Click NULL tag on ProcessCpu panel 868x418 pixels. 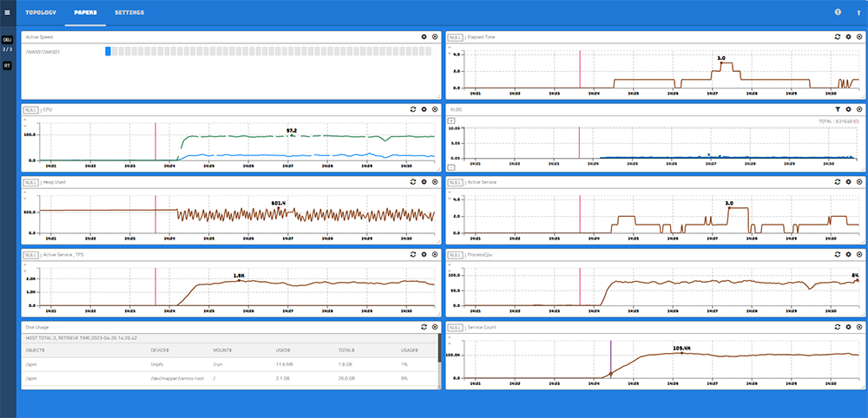point(455,255)
